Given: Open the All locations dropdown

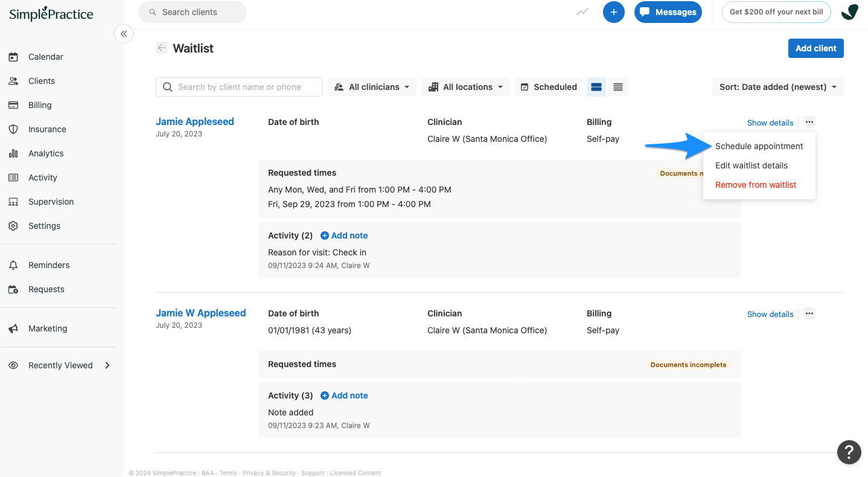Looking at the screenshot, I should [x=465, y=87].
